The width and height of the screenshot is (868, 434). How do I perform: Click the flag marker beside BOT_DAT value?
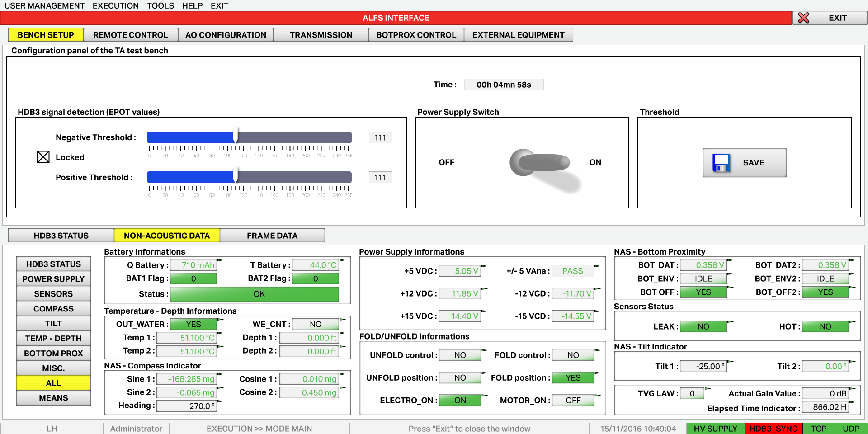[731, 260]
